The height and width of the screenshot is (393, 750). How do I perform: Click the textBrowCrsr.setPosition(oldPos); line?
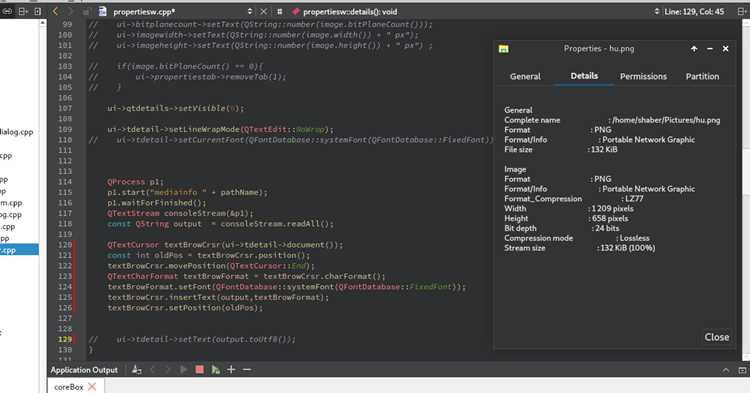point(185,308)
